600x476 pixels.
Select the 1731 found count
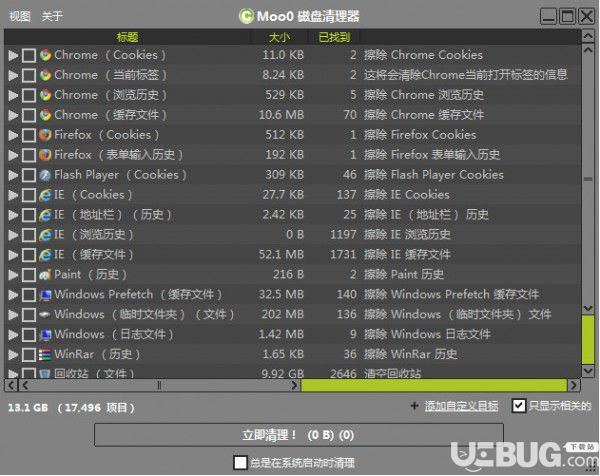[x=343, y=254]
